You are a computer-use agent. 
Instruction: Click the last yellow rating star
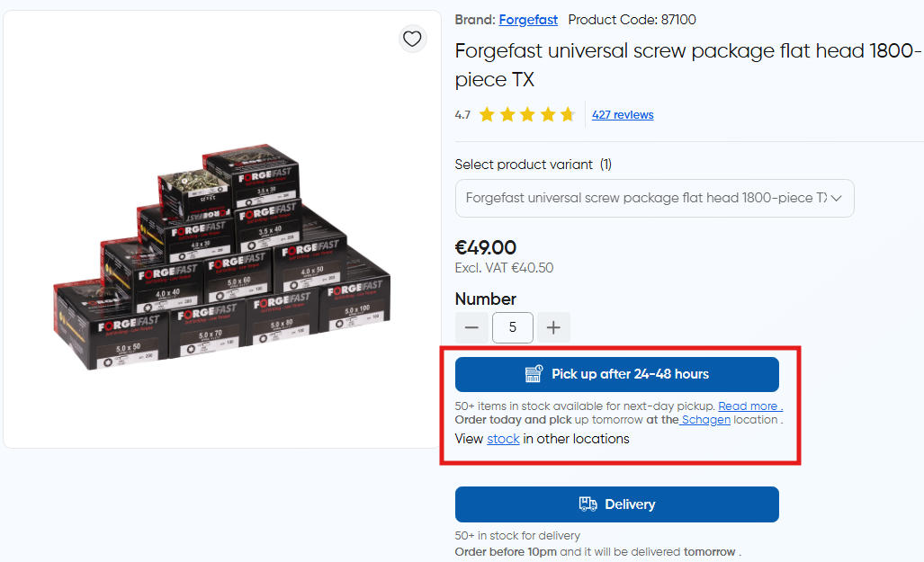(567, 115)
